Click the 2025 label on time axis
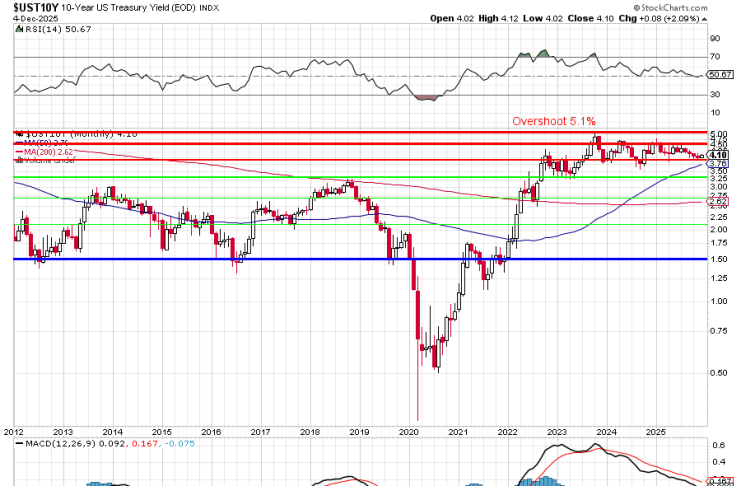This screenshot has height=486, width=741. (653, 432)
